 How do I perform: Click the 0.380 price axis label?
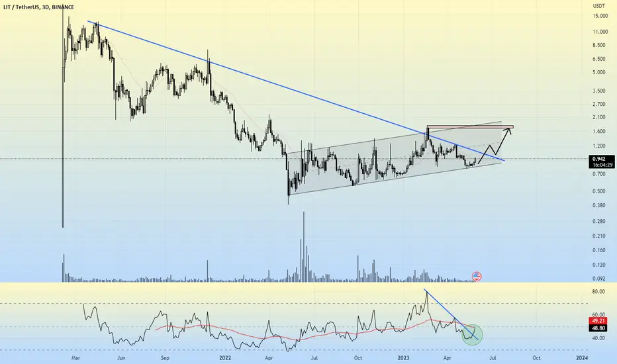(599, 205)
